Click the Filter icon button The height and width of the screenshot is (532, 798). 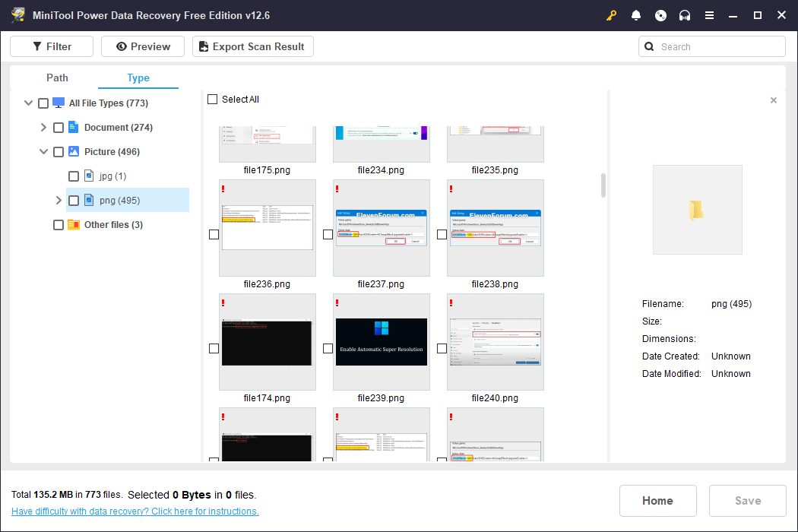tap(36, 46)
